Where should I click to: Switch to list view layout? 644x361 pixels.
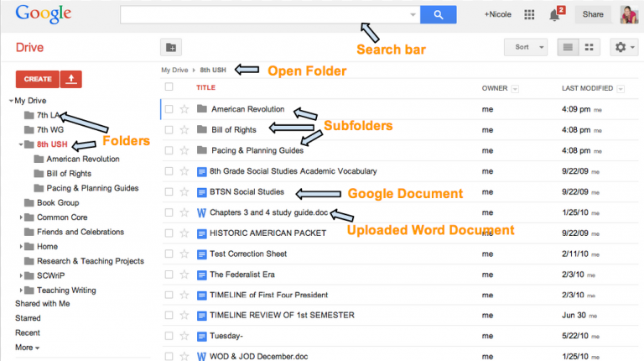click(568, 47)
